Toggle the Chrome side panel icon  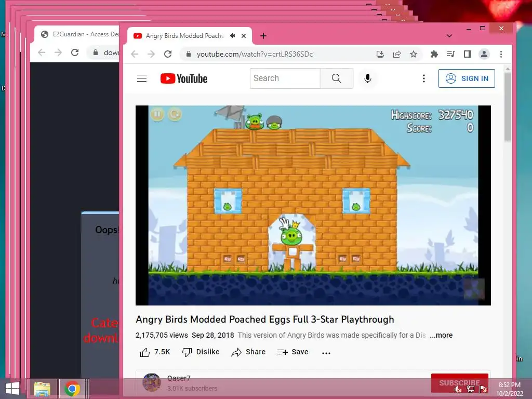click(x=467, y=54)
